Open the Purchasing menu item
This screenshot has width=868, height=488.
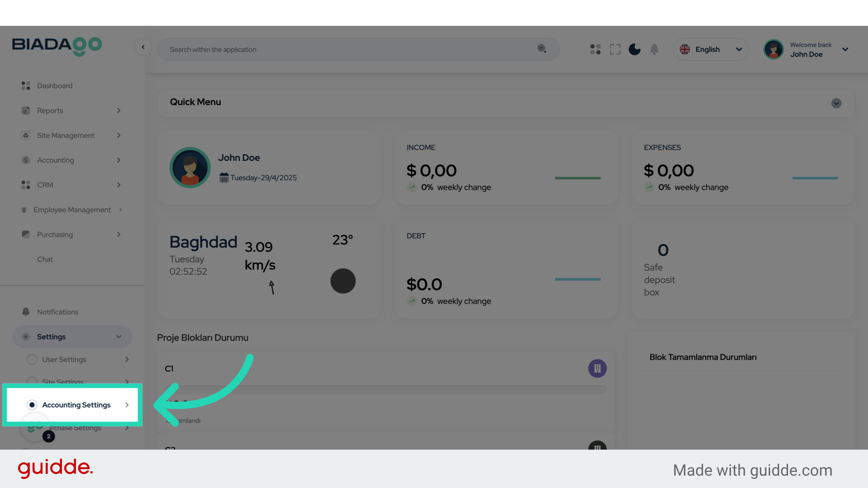tap(55, 234)
